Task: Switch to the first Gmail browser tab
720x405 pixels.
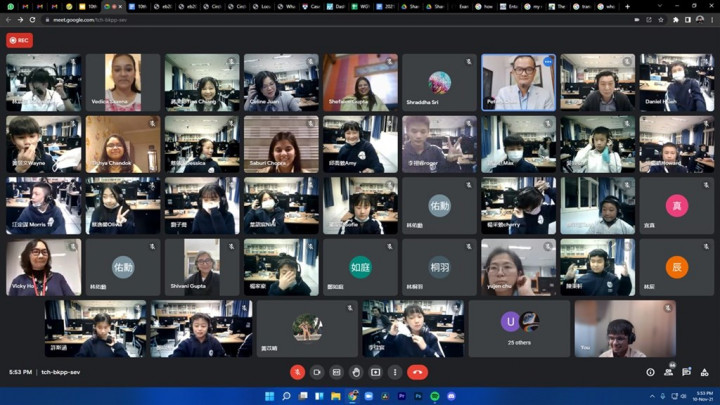Action: (x=23, y=6)
